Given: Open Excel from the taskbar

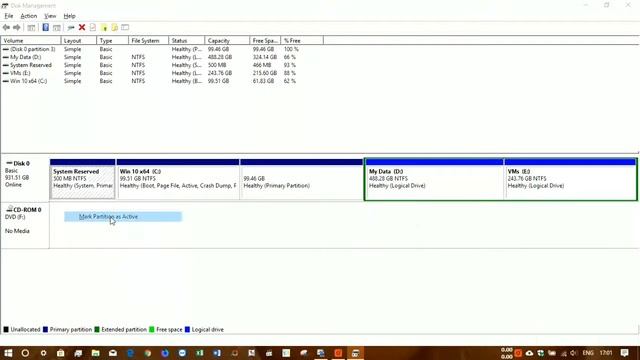Looking at the screenshot, I should (x=200, y=353).
